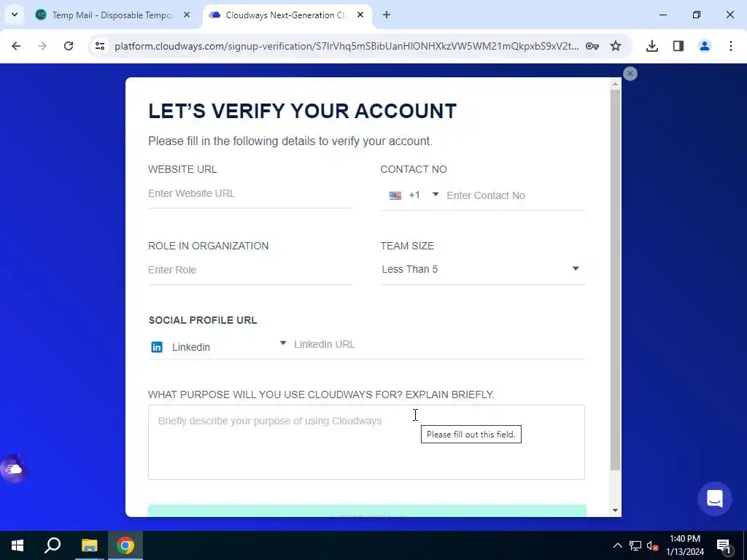Open File Explorer from taskbar
Viewport: 747px width, 560px height.
[x=89, y=545]
